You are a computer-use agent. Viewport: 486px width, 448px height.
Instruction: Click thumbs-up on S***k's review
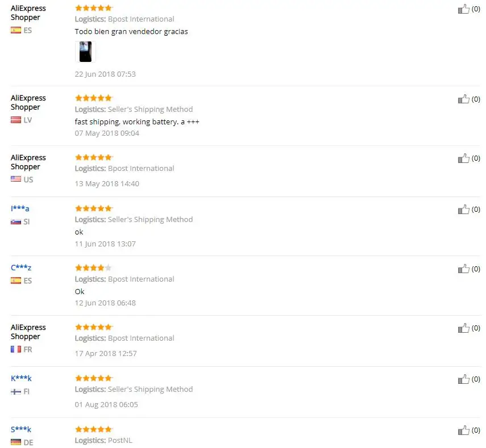(x=464, y=430)
